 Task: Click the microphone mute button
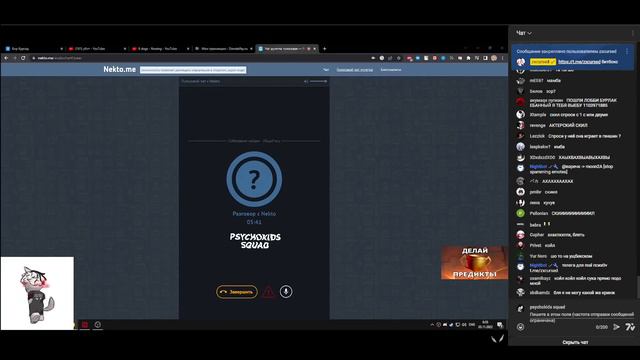coord(286,291)
